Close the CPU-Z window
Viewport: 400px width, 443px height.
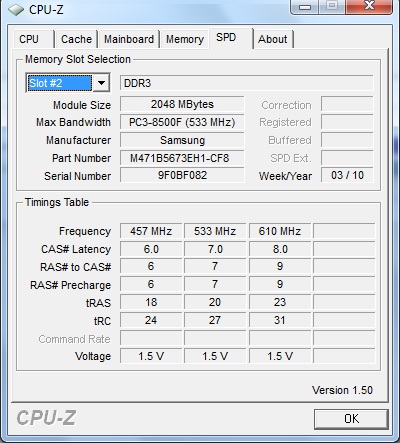pos(369,6)
